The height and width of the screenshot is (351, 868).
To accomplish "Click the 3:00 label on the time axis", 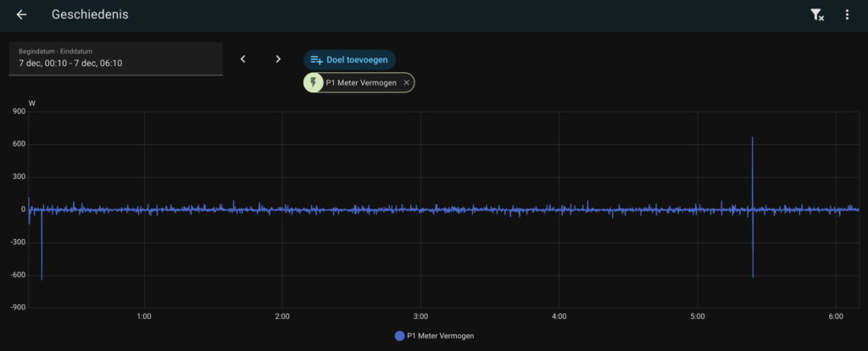I will point(420,316).
